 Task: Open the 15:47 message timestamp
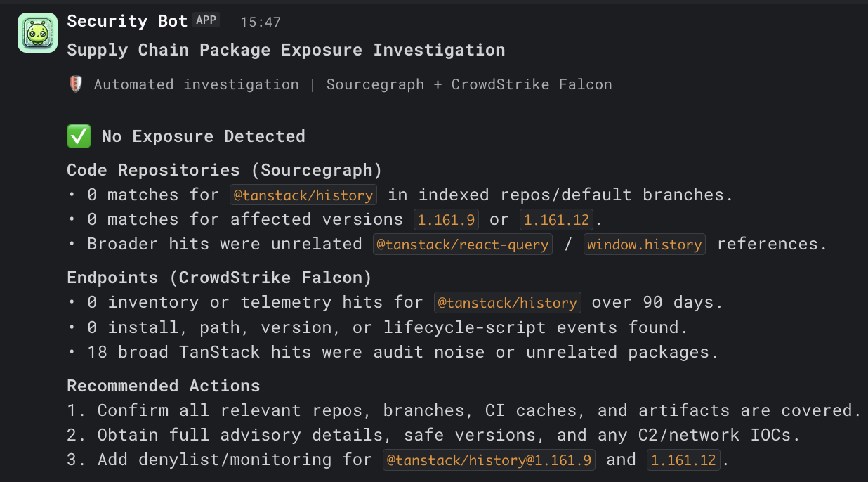pos(261,22)
